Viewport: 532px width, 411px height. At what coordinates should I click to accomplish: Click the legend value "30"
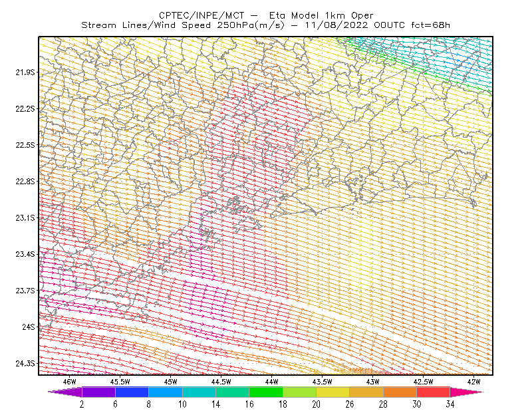[x=417, y=404]
